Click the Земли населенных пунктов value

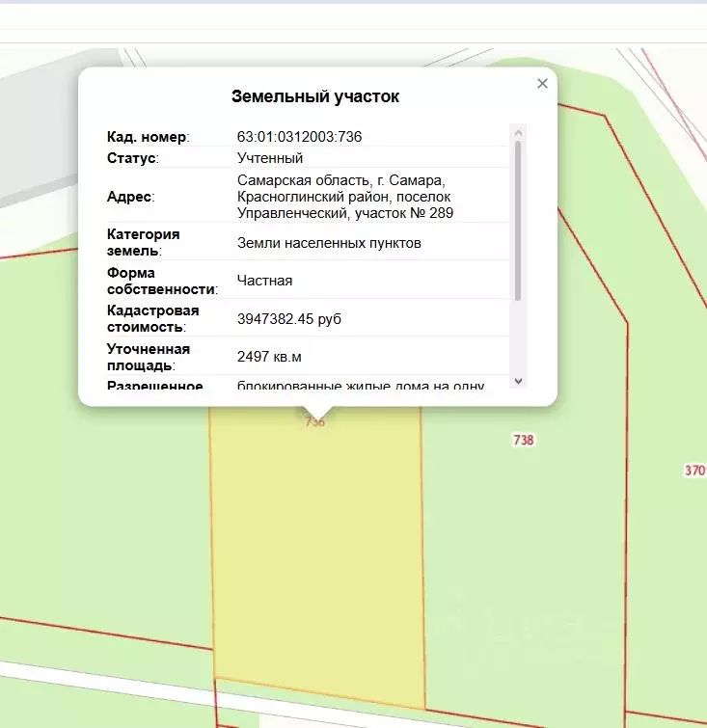click(x=329, y=243)
